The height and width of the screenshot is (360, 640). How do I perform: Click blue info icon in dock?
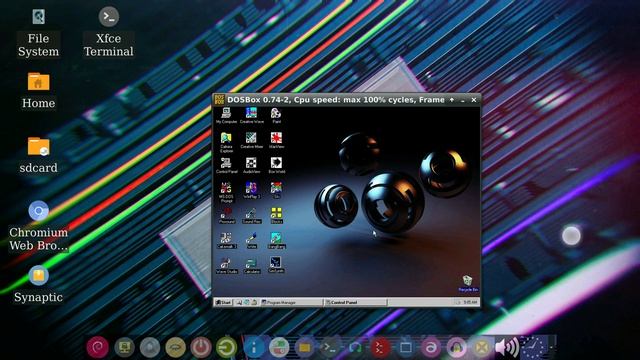click(253, 347)
